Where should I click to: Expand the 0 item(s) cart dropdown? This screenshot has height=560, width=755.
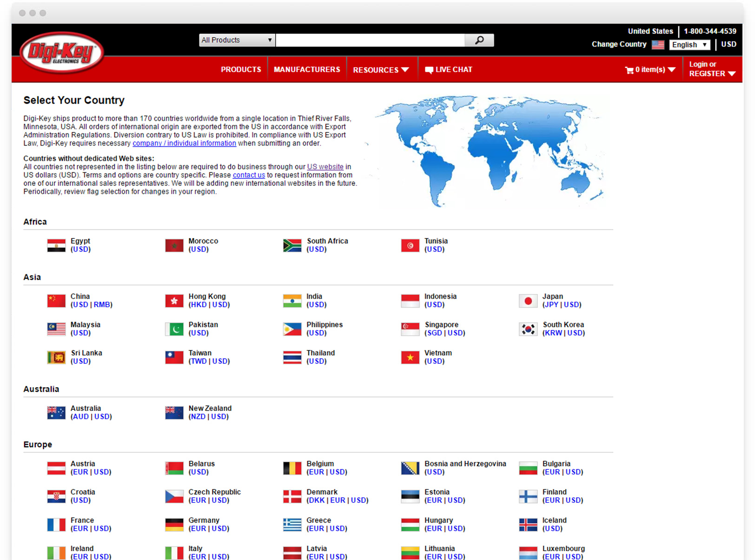[x=650, y=70]
